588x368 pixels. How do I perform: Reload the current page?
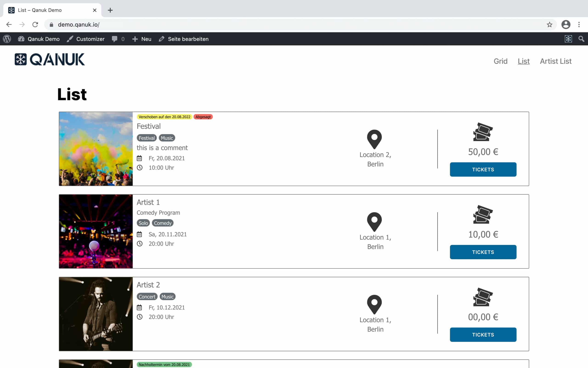coord(35,25)
